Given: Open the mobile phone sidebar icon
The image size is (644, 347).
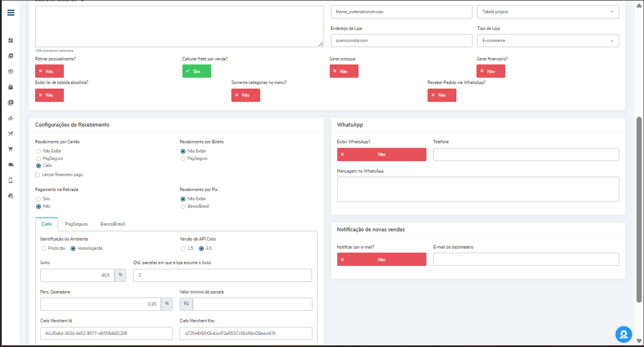Looking at the screenshot, I should [10, 180].
